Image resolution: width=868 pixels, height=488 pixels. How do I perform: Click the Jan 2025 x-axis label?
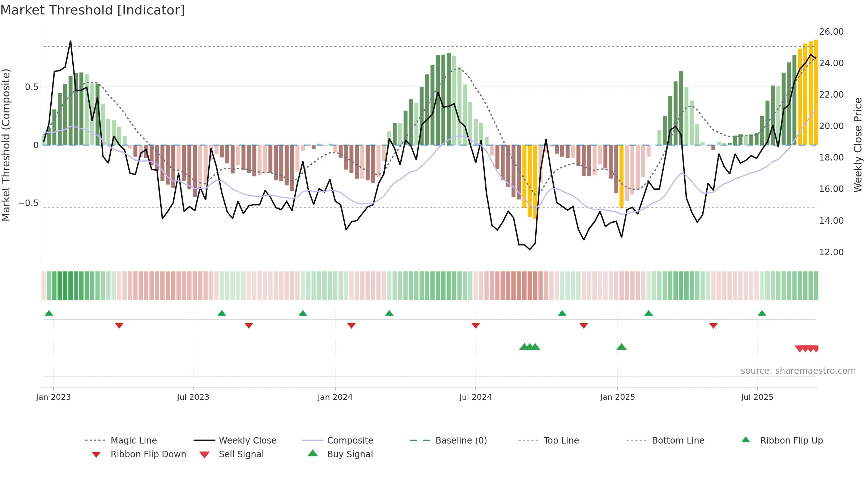(617, 397)
